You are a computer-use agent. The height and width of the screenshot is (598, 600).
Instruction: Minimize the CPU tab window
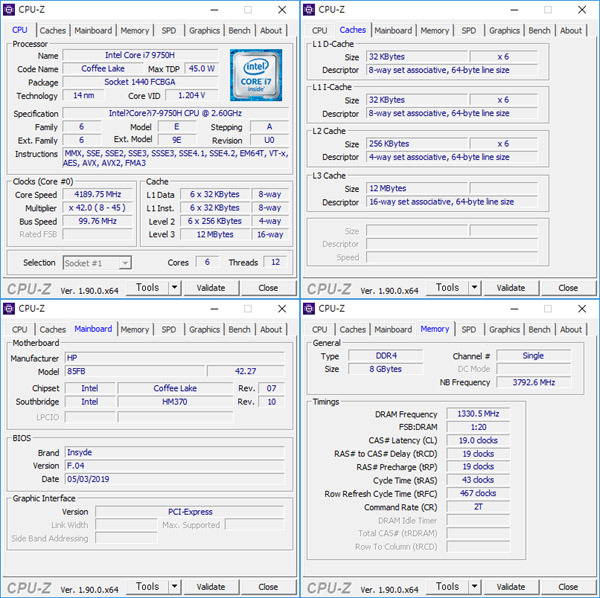click(214, 10)
